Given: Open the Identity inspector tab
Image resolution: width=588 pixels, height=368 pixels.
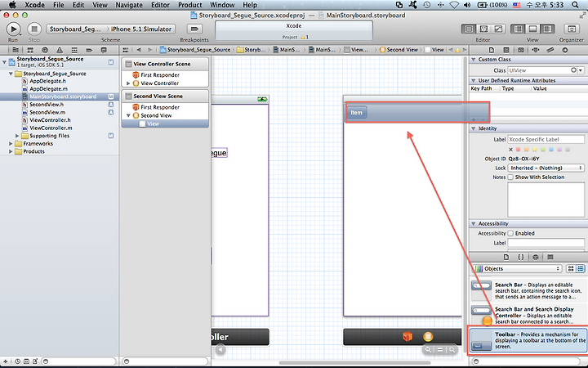Looking at the screenshot, I should pos(520,50).
